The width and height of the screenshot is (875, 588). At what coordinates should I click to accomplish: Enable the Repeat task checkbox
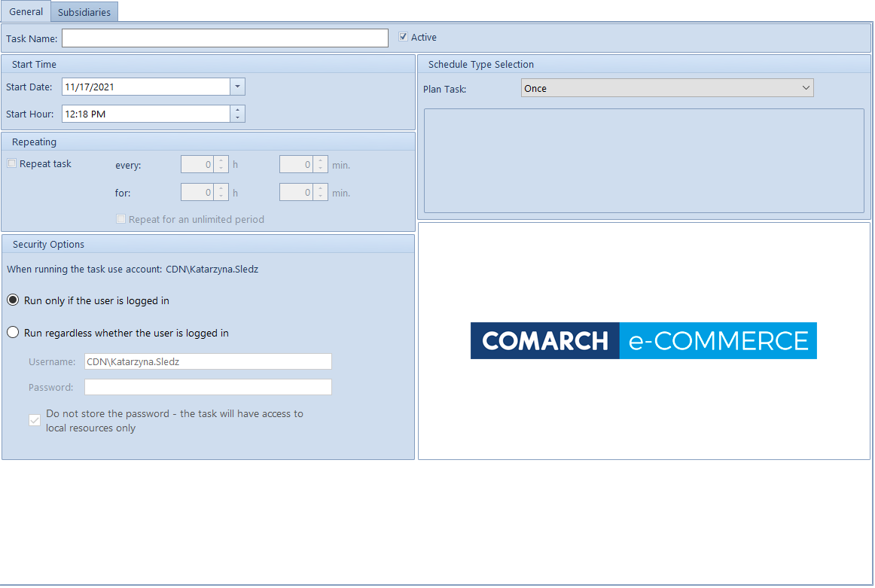12,163
